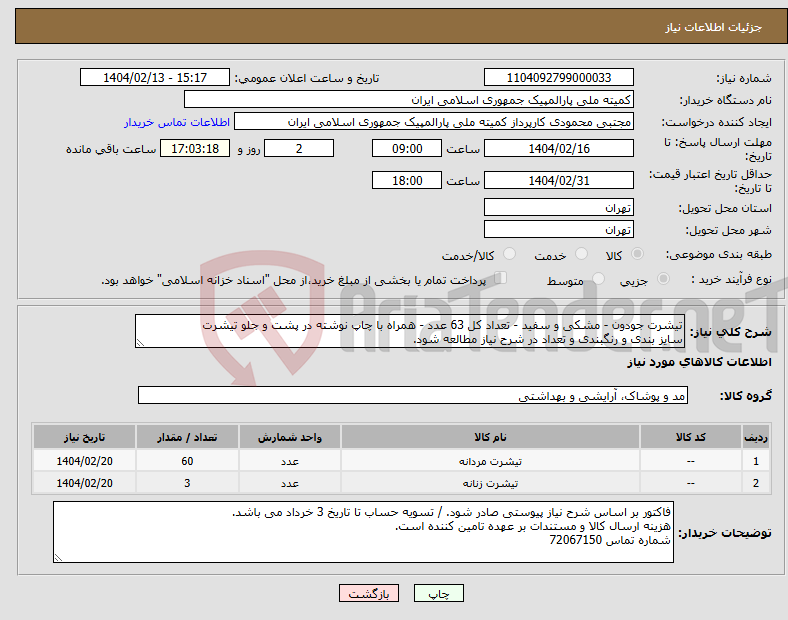Click the announcement date field 1404/02/13 - 15:17
The width and height of the screenshot is (788, 620).
pos(155,78)
